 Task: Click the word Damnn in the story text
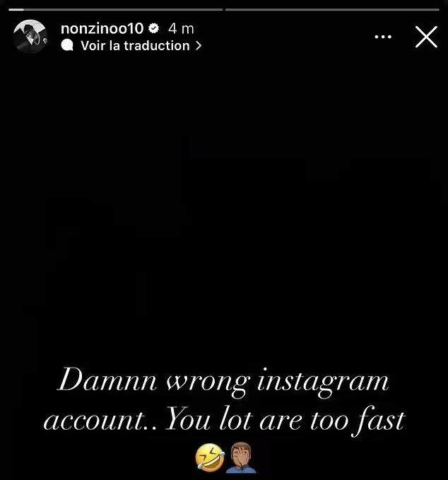107,380
